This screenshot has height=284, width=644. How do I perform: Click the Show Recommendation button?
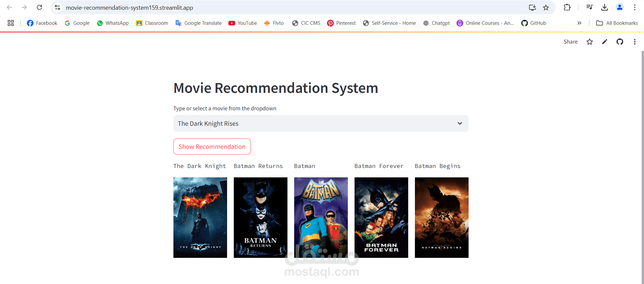[x=212, y=147]
